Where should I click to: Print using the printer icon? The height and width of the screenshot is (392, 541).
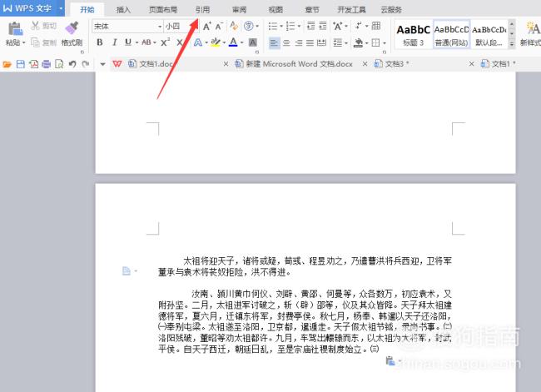[47, 64]
